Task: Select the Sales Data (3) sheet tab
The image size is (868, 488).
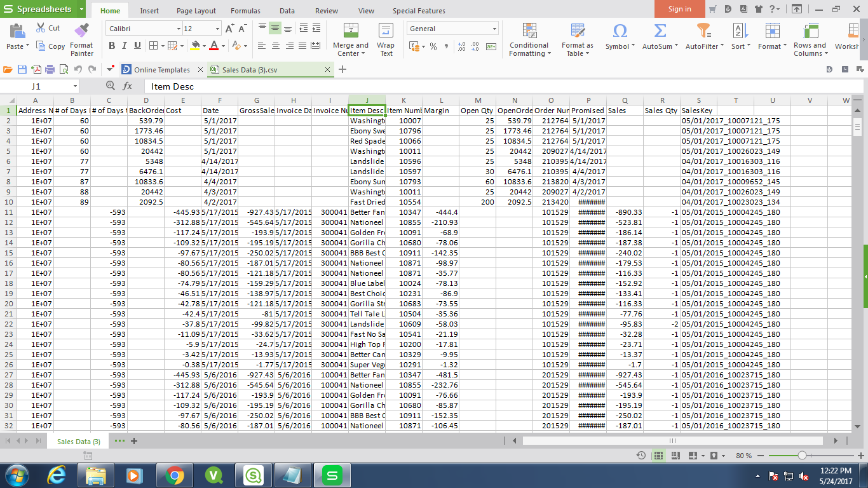Action: click(79, 441)
